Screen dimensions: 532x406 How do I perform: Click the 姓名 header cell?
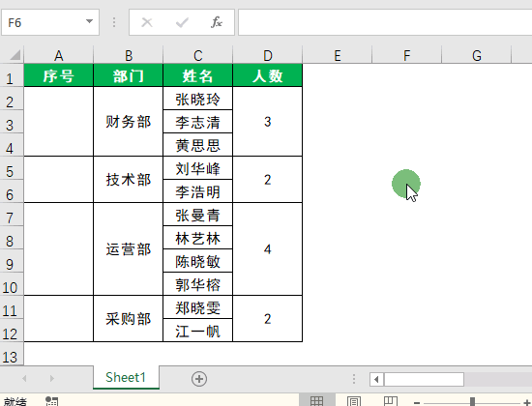pyautogui.click(x=197, y=75)
